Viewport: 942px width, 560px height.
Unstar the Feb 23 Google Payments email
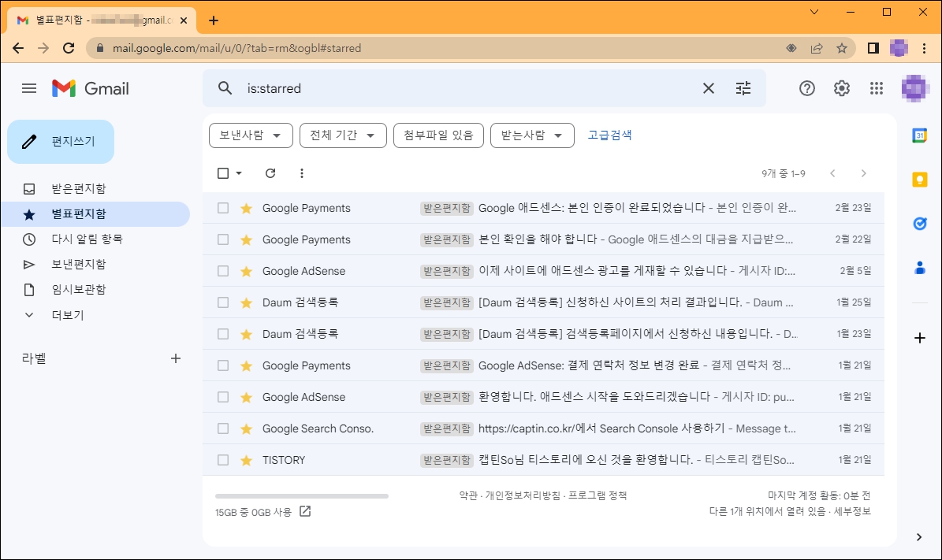point(246,208)
